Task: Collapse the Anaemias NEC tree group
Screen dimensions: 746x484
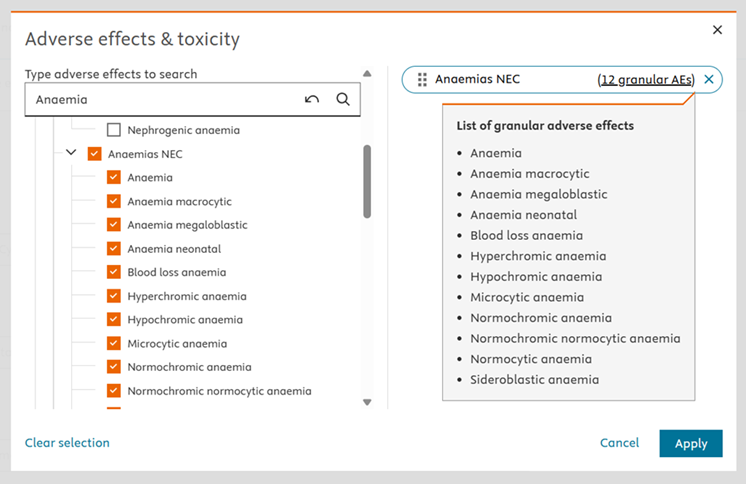Action: (71, 154)
